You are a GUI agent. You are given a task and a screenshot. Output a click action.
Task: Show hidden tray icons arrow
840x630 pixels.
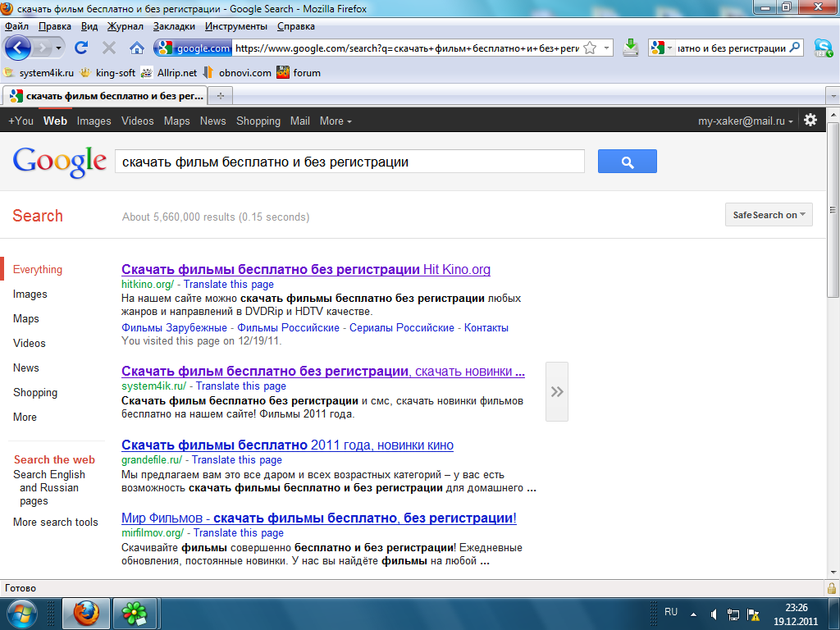(x=694, y=614)
